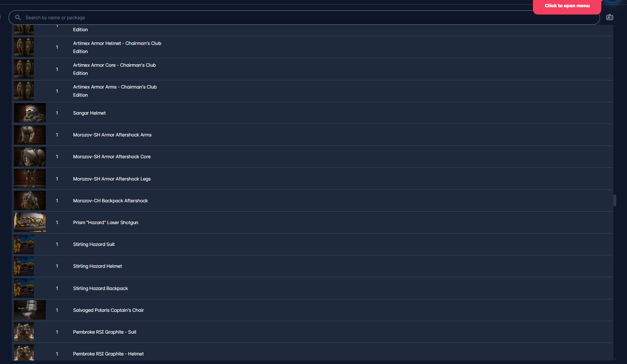
Task: Open the Sangar Helmet thumbnail
Action: click(x=30, y=113)
